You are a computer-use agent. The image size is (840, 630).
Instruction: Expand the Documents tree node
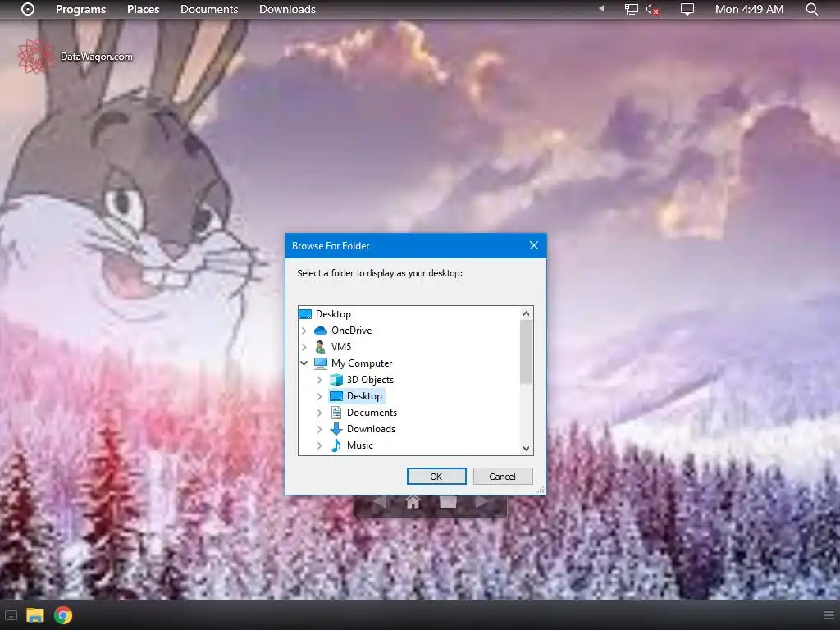(319, 413)
